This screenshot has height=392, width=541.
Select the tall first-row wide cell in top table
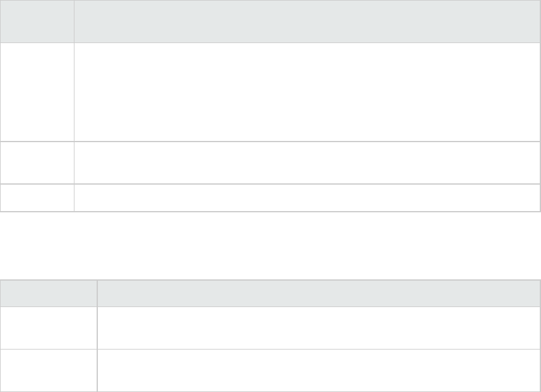pyautogui.click(x=307, y=92)
